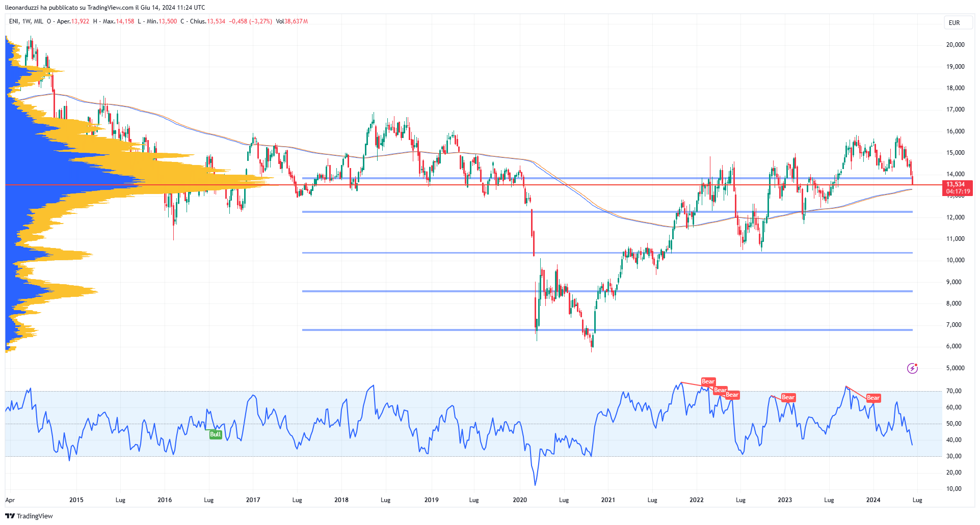Click the 12,000 price axis label
This screenshot has width=980, height=525.
click(956, 217)
